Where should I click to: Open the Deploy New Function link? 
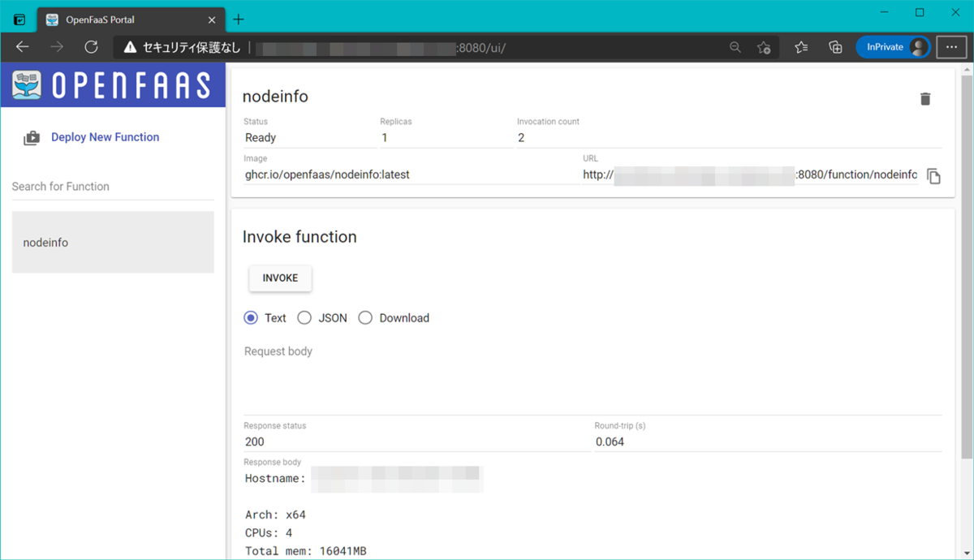pyautogui.click(x=106, y=137)
